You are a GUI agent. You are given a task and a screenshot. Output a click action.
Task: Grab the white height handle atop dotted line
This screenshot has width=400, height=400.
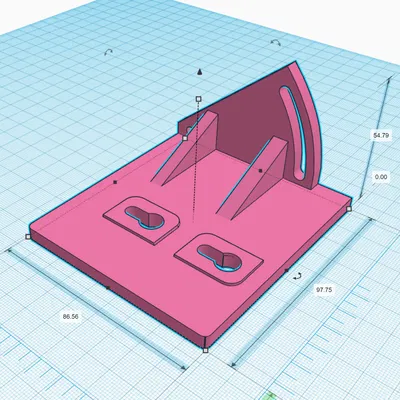198,99
